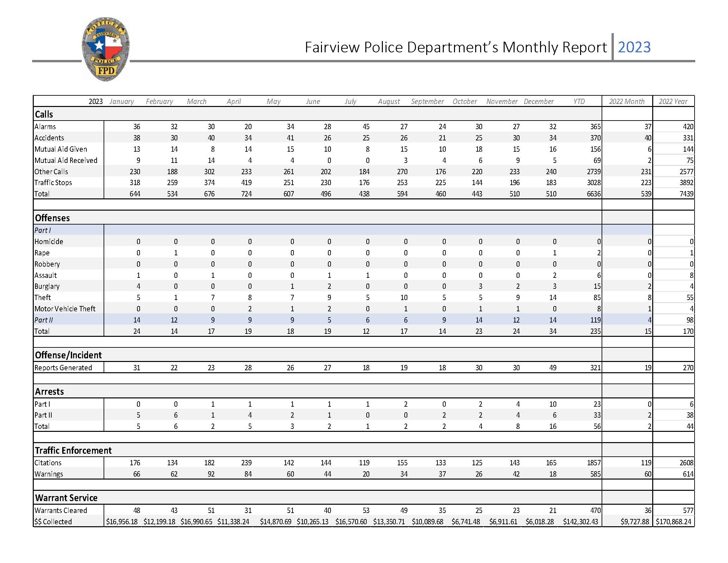Click the $$ Collected YTD amount $142,302.43
Screen dimensions: 728x563
(580, 522)
